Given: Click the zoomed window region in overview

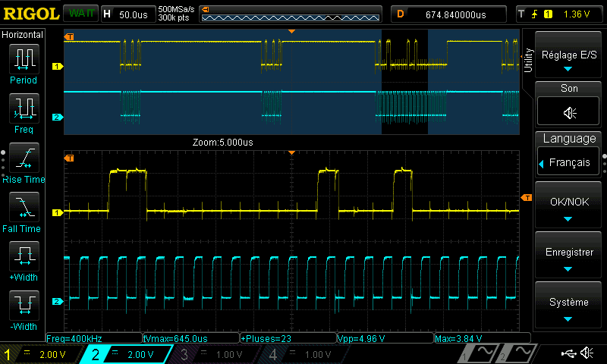Looking at the screenshot, I should click(x=404, y=82).
